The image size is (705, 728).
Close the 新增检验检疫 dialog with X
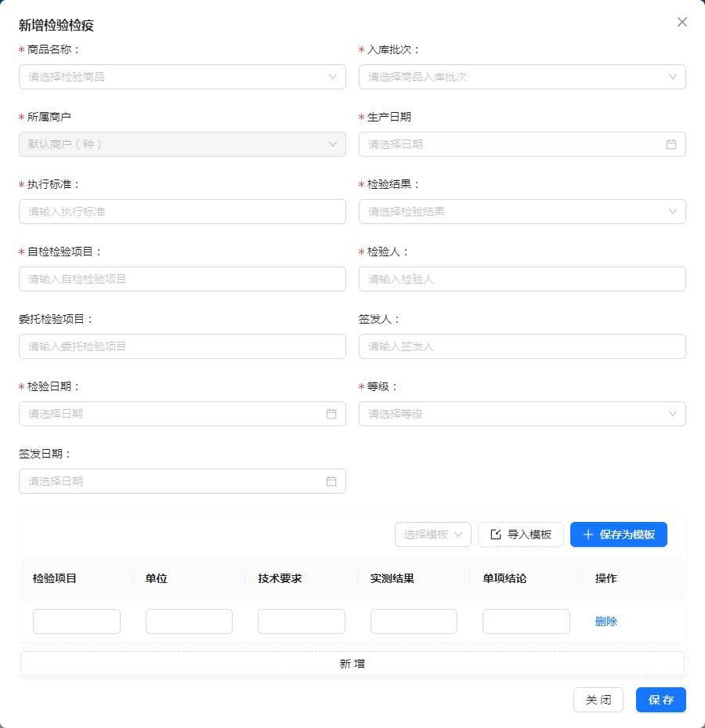tap(681, 22)
